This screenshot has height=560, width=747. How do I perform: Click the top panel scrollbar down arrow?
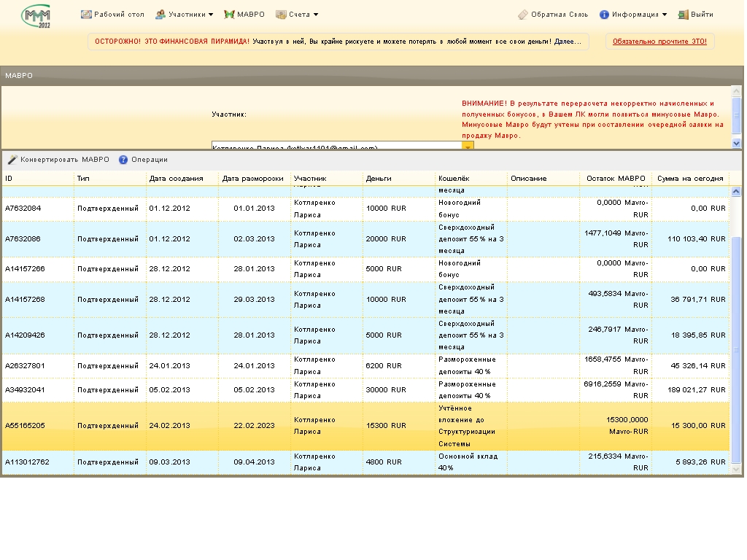(737, 143)
